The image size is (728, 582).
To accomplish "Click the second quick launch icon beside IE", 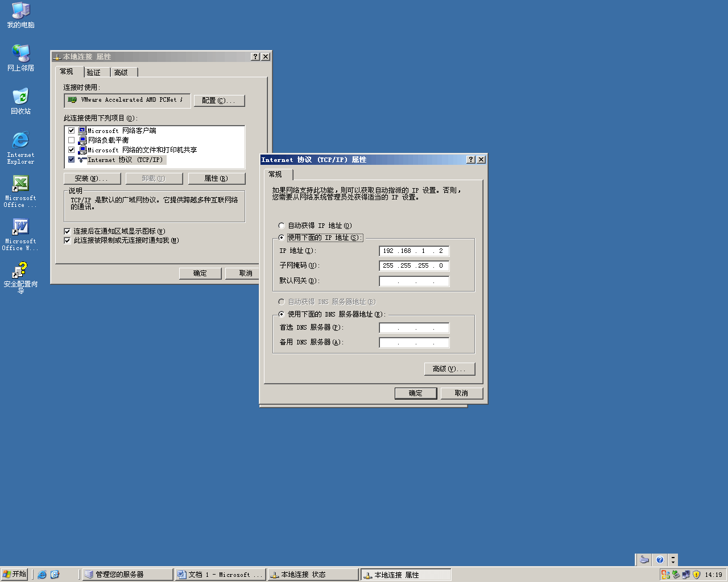I will coord(55,575).
